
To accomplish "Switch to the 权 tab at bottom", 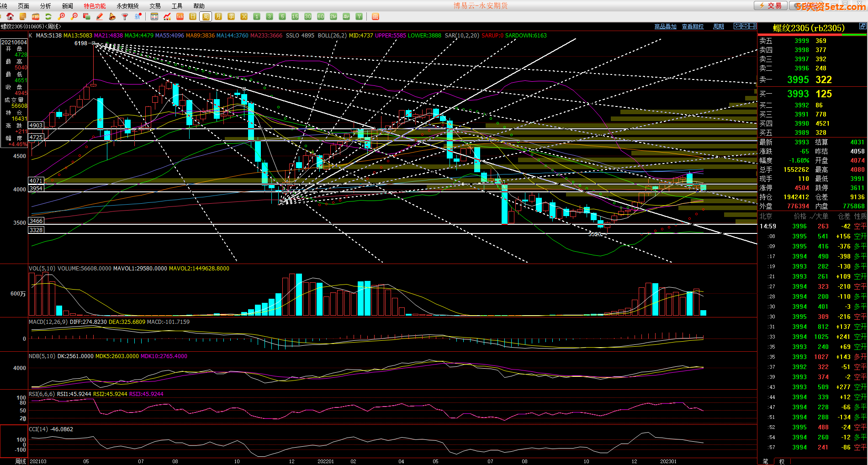I will [x=782, y=461].
